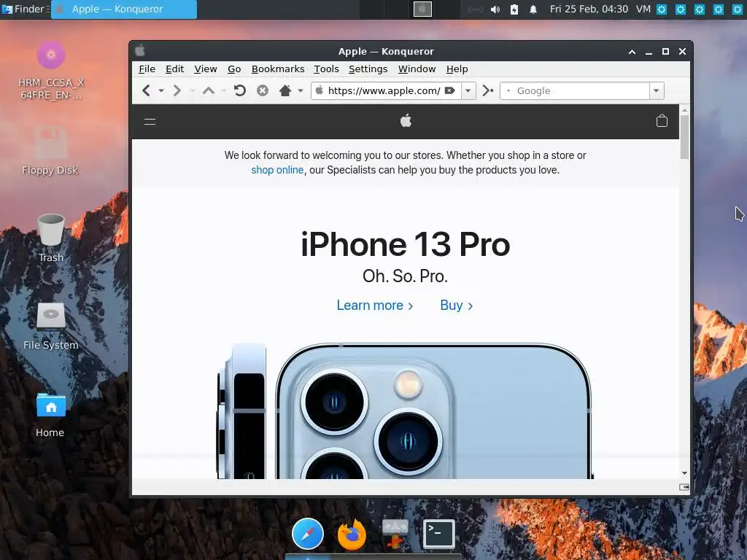Viewport: 747px width, 560px height.
Task: Expand the home button dropdown arrow
Action: [300, 90]
